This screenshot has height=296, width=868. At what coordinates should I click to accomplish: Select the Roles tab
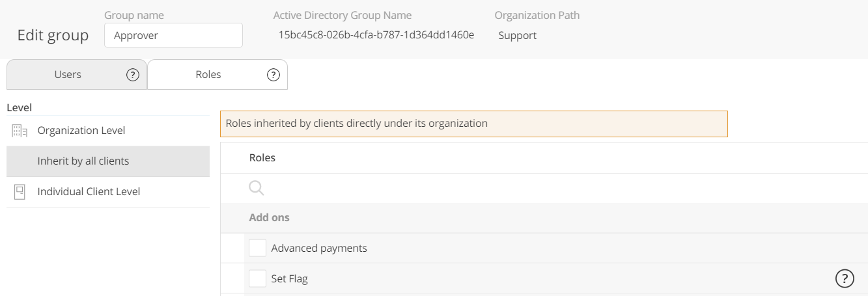[x=208, y=75]
